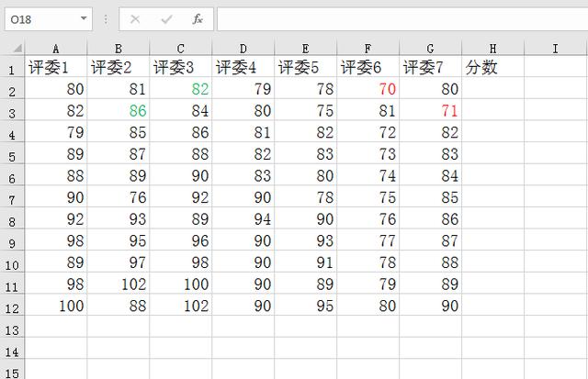Select row 3 header
Screen dimensions: 588x379
[12, 112]
